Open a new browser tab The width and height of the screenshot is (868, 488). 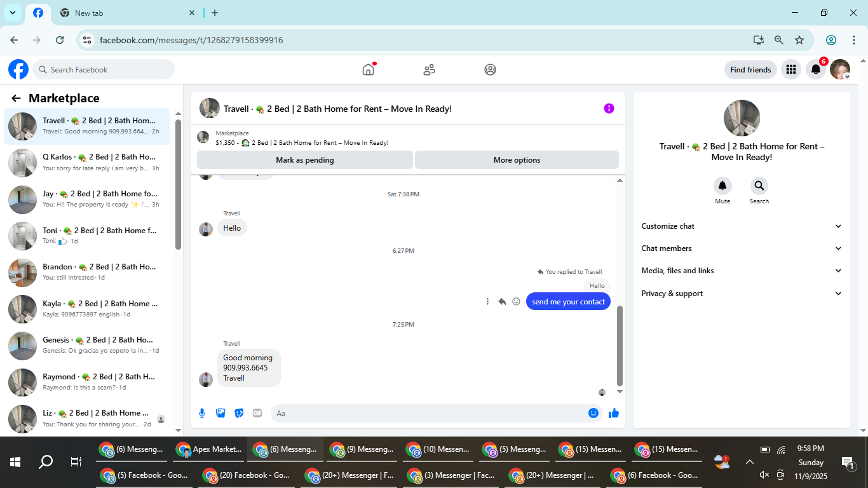click(x=215, y=13)
